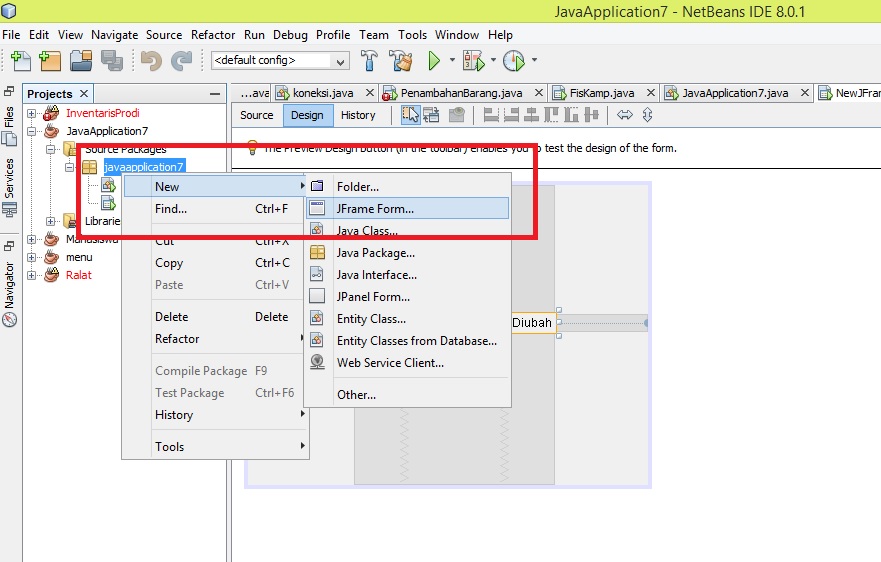Open the Debug Project dropdown arrow
The height and width of the screenshot is (562, 881).
coord(493,60)
